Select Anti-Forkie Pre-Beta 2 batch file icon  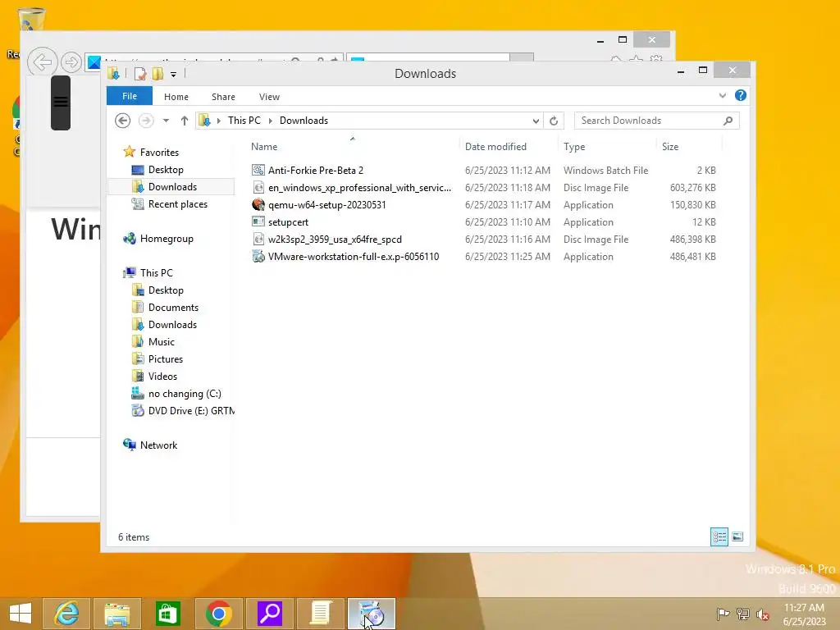[258, 171]
